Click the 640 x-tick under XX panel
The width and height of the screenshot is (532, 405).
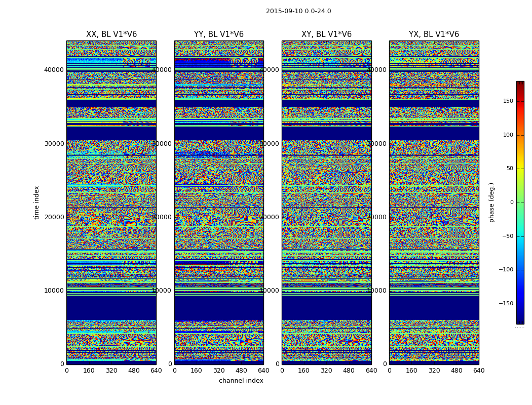tap(156, 371)
